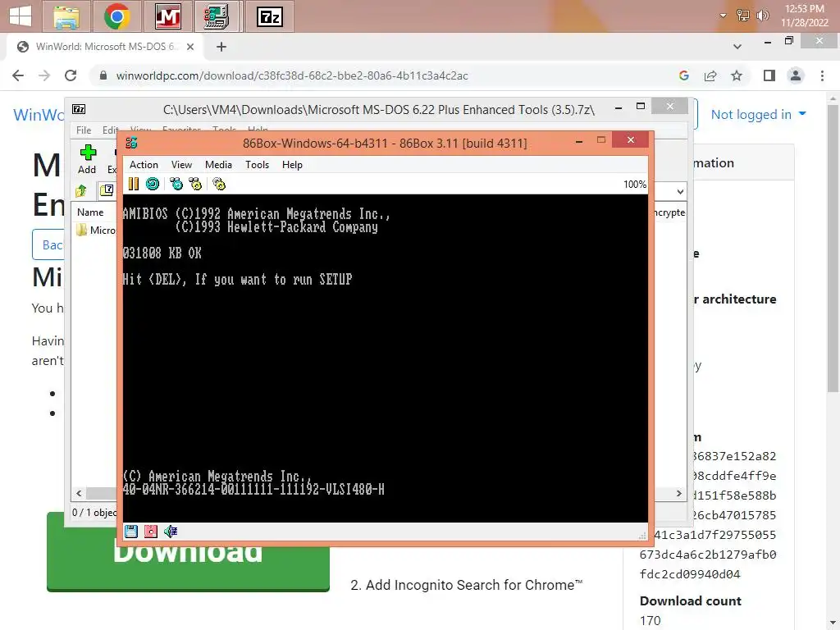Reload the Chrome page
Screen dimensions: 840x630
tap(71, 75)
